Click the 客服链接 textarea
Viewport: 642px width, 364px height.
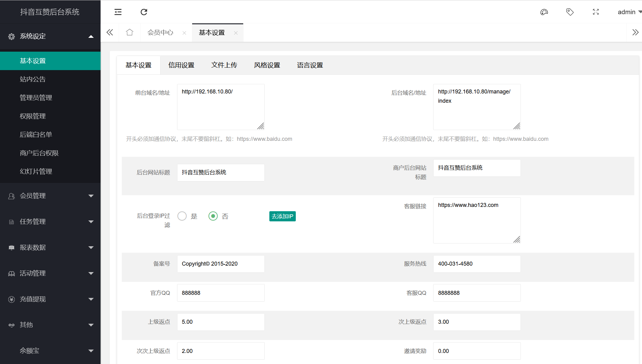coord(477,220)
